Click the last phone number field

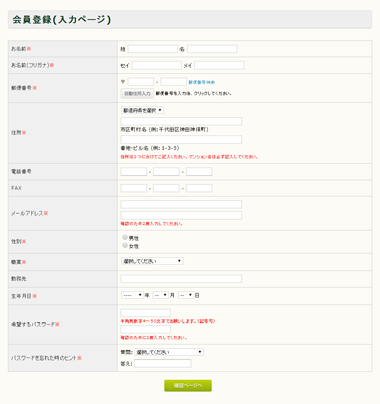coord(199,172)
